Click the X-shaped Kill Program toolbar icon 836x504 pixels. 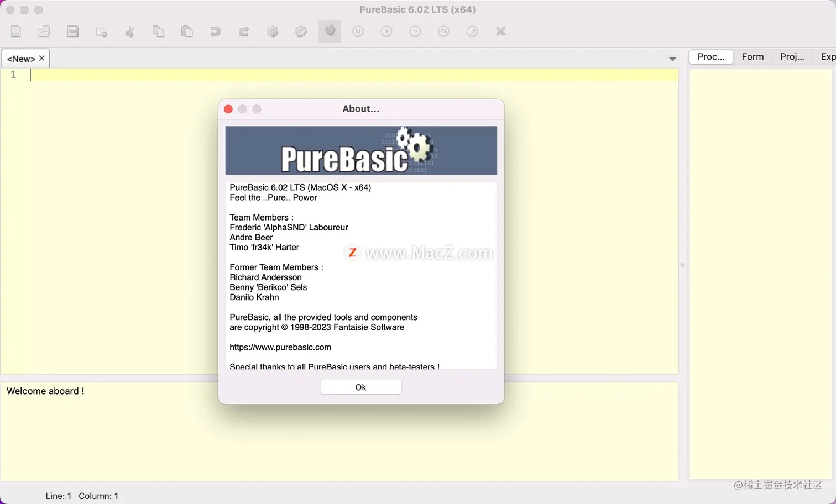coord(501,32)
